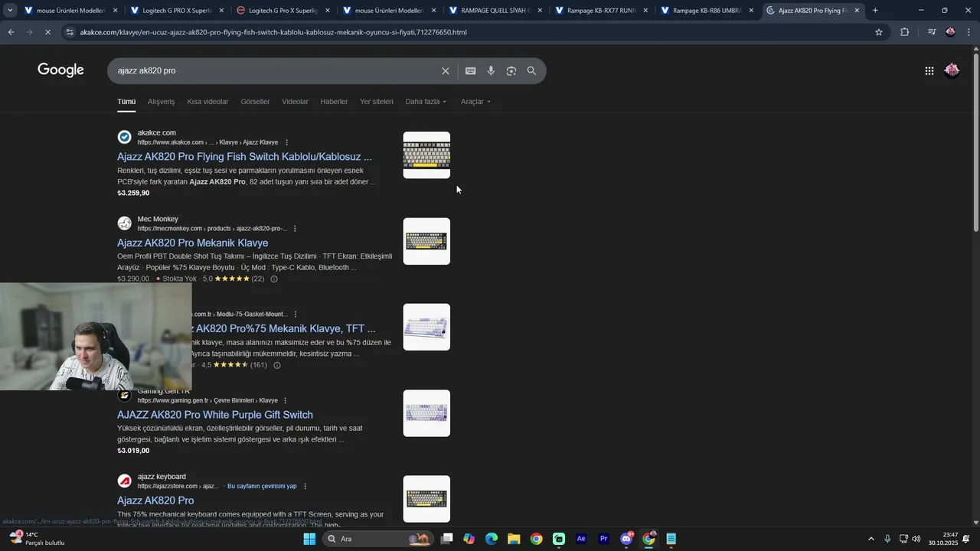Close the Ajazz AK820 Pro Flying tab
980x551 pixels.
coord(857,11)
